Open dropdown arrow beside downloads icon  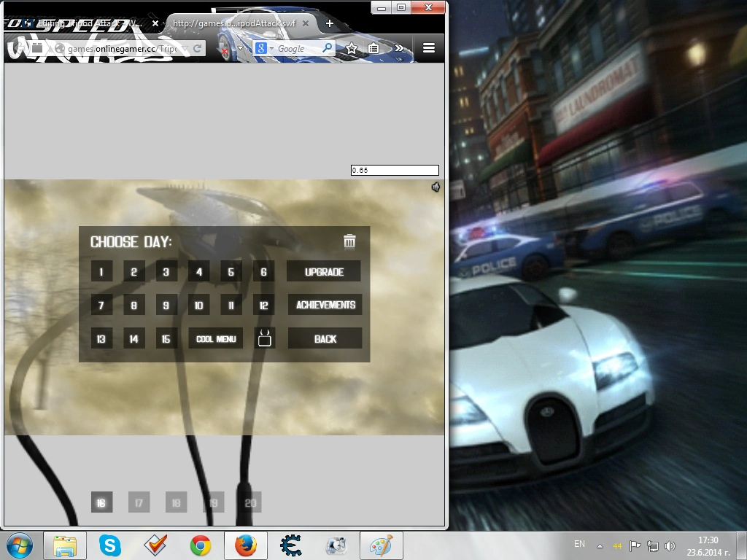click(x=241, y=48)
